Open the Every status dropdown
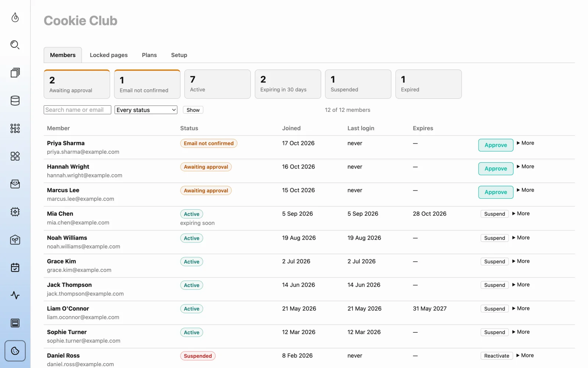 click(x=146, y=110)
